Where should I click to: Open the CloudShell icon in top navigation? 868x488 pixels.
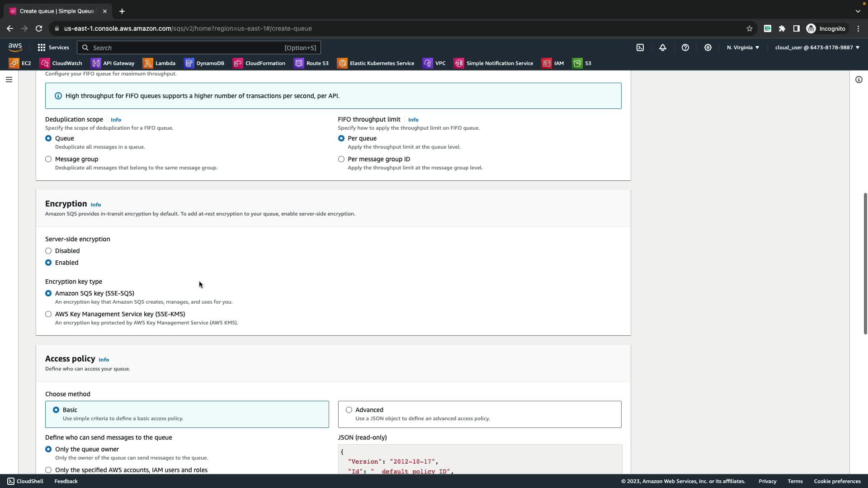[640, 47]
